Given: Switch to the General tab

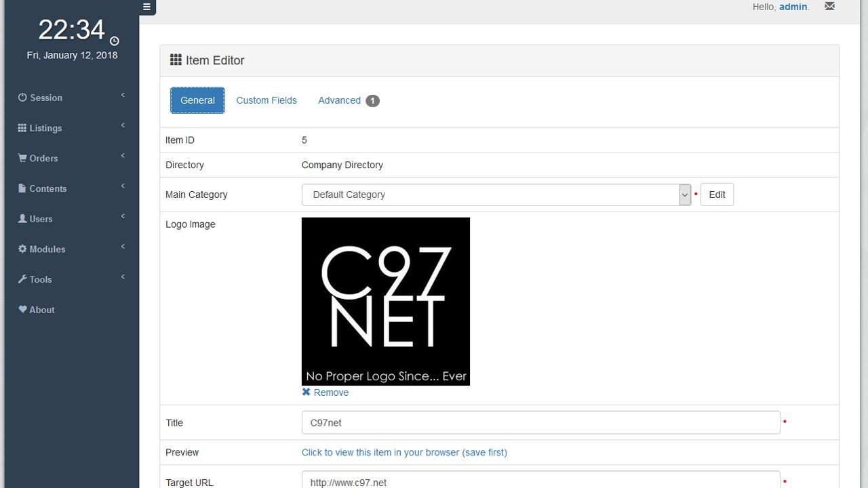Looking at the screenshot, I should (197, 100).
